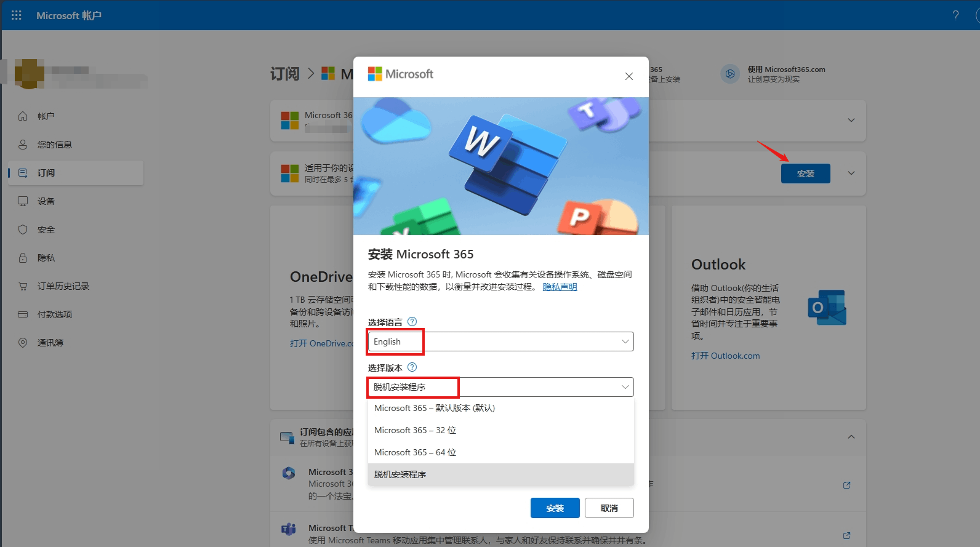Open 订阅 in sidebar
The image size is (980, 547).
click(x=76, y=173)
